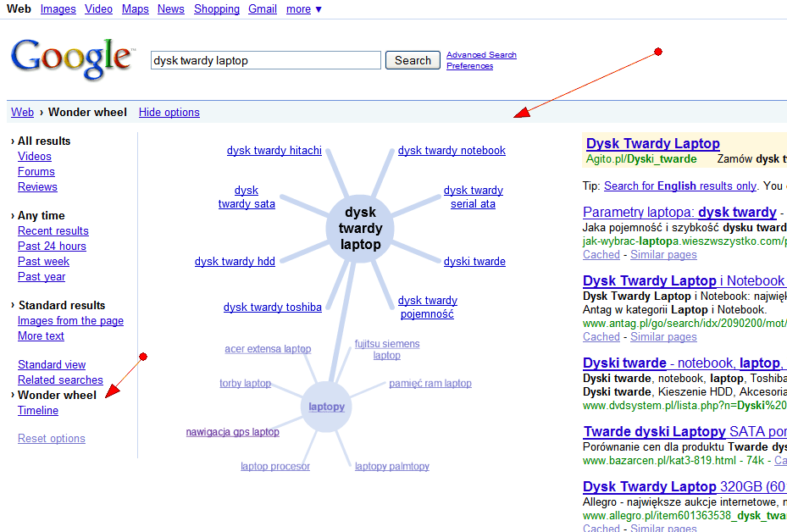This screenshot has width=787, height=532.
Task: Select 'nawigacja gps laptop' faded spoke
Action: (232, 432)
